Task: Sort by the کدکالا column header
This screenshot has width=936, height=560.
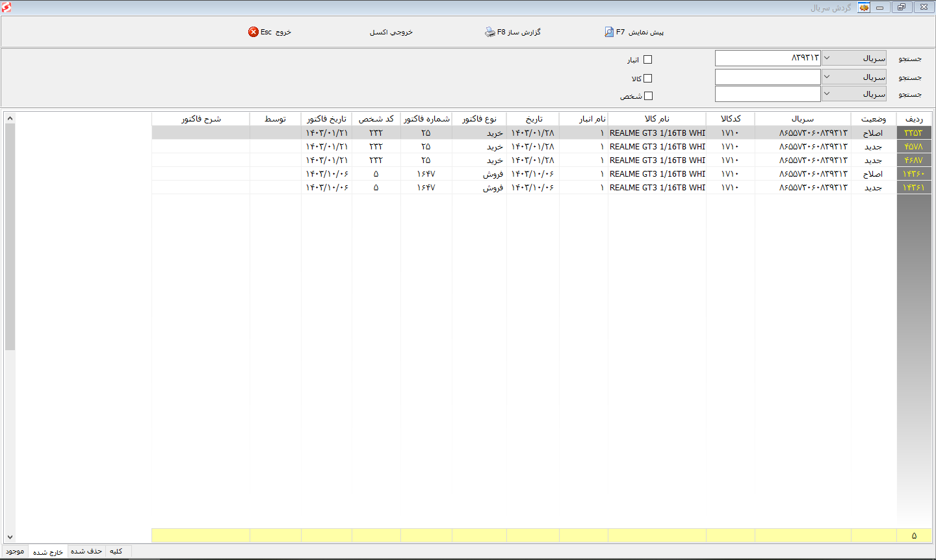Action: point(731,119)
